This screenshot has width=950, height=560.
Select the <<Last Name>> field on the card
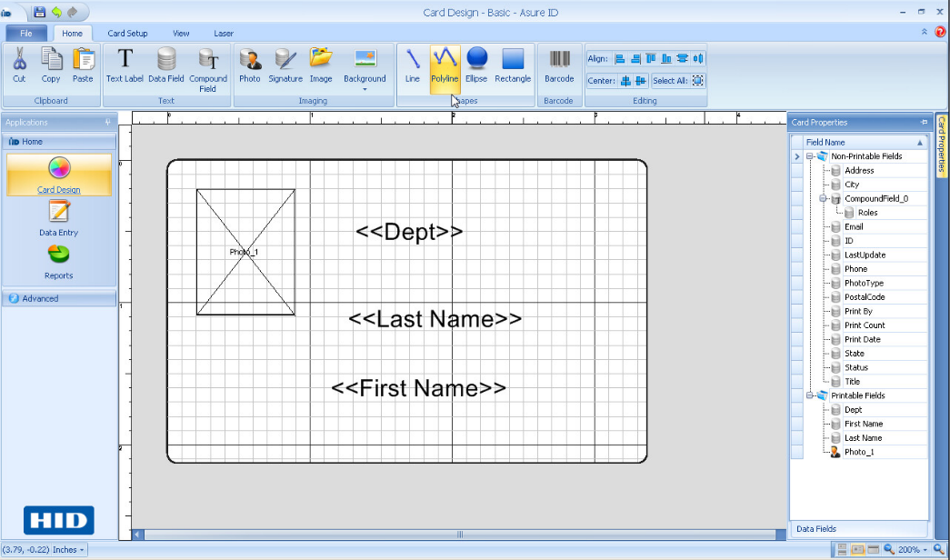(x=435, y=319)
